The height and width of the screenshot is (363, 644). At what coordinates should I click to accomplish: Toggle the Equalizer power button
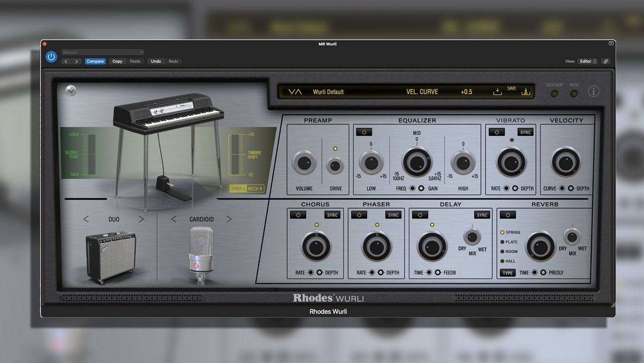[364, 132]
